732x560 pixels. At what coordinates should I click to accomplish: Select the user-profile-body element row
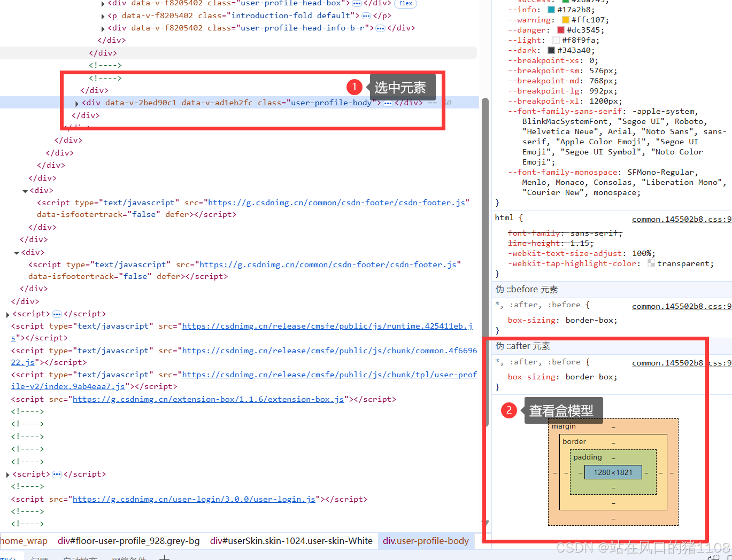coord(240,103)
